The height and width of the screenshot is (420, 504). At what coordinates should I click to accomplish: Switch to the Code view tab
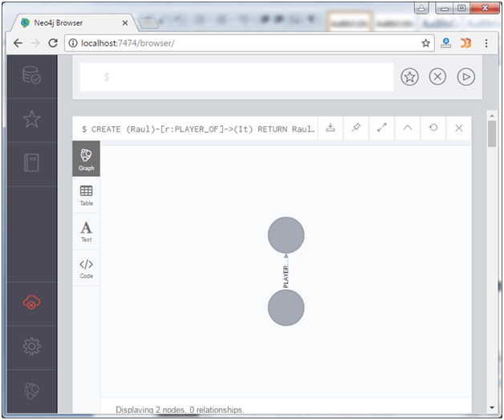(86, 268)
